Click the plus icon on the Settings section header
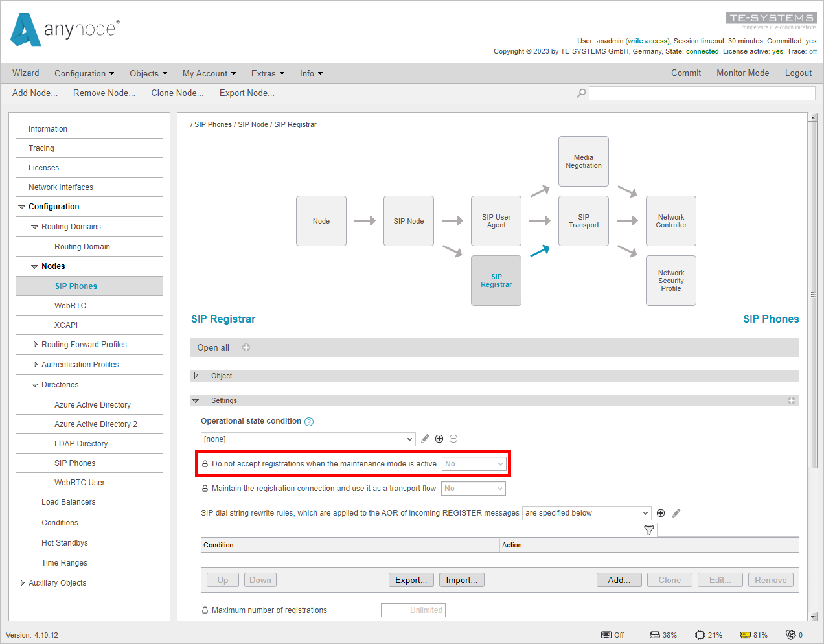This screenshot has height=644, width=824. click(x=792, y=400)
